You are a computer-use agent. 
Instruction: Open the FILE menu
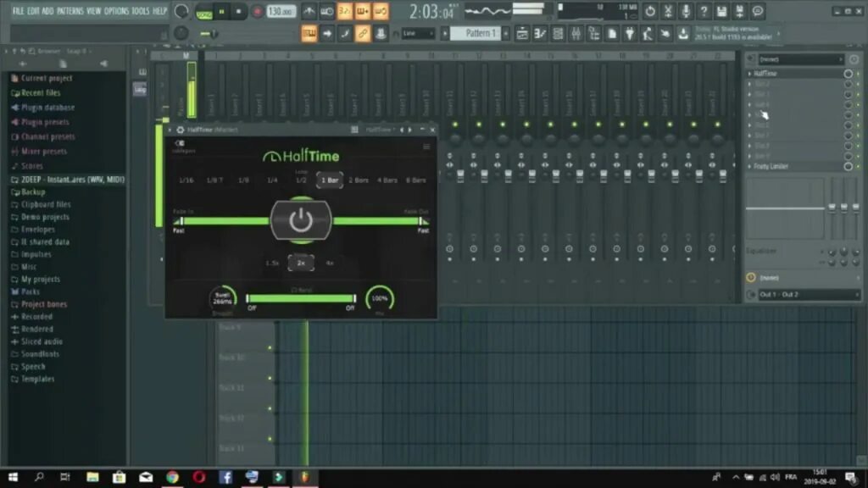coord(19,11)
